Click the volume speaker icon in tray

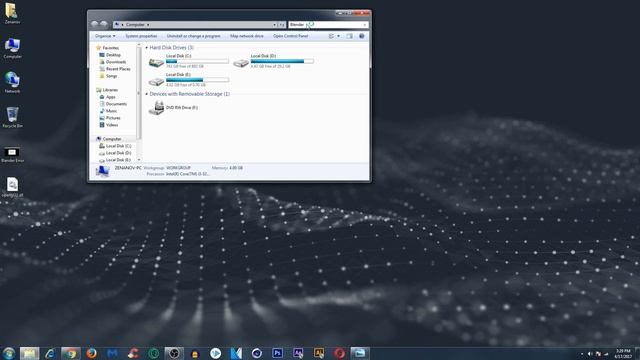(590, 354)
